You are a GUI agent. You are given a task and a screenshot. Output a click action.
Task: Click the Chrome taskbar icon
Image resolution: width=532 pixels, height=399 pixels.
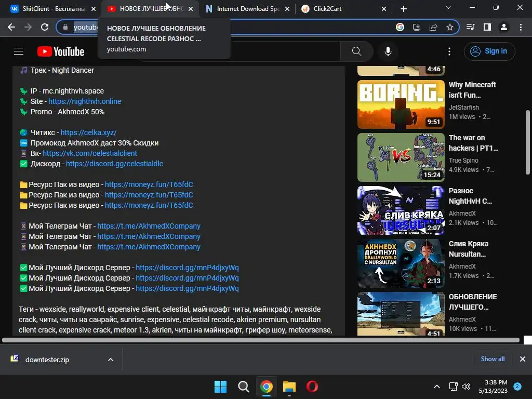coord(267,387)
